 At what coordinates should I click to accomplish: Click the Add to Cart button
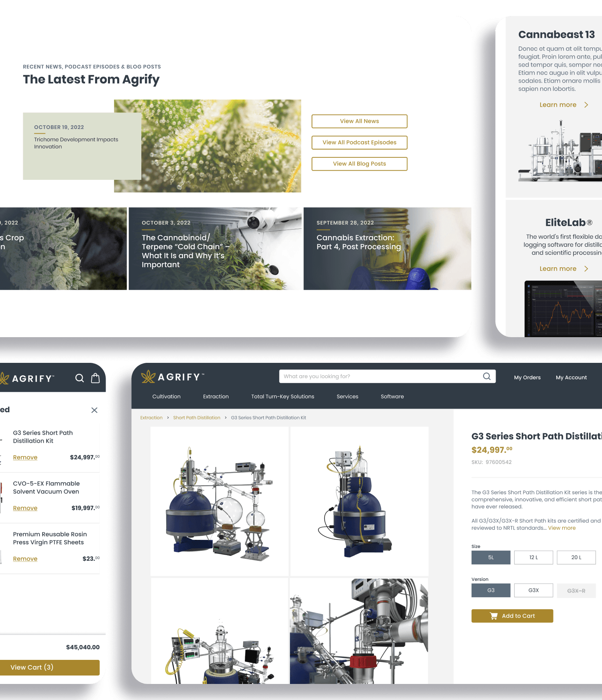(x=512, y=616)
